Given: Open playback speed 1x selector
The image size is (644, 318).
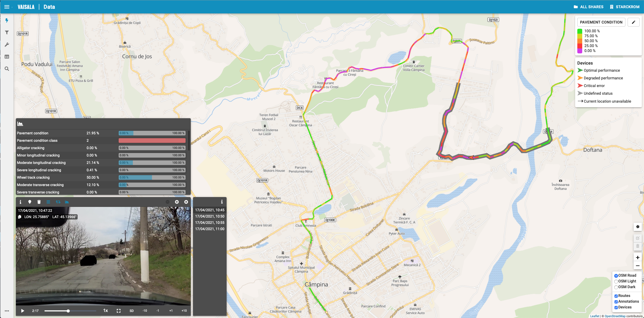Looking at the screenshot, I should coord(106,311).
